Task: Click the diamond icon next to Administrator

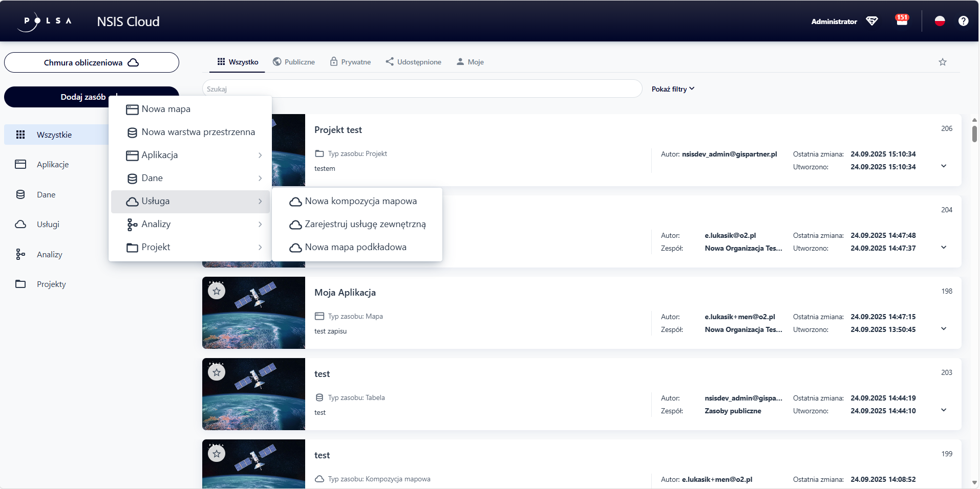Action: pyautogui.click(x=872, y=21)
